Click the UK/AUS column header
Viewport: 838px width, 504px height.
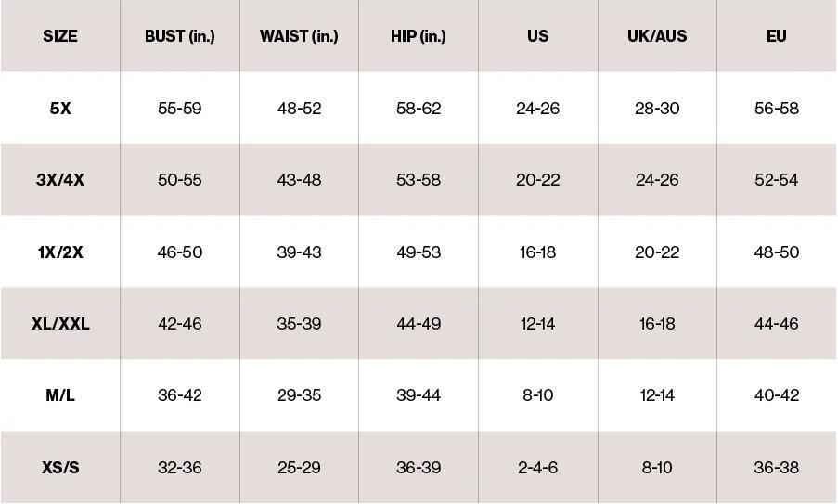pyautogui.click(x=657, y=36)
